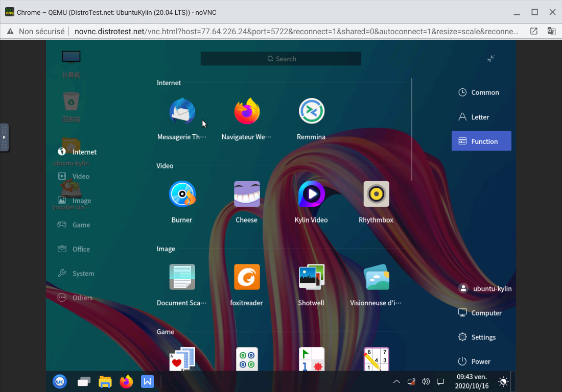Click the Search applications field
Viewport: 562px width, 392px height.
(281, 59)
